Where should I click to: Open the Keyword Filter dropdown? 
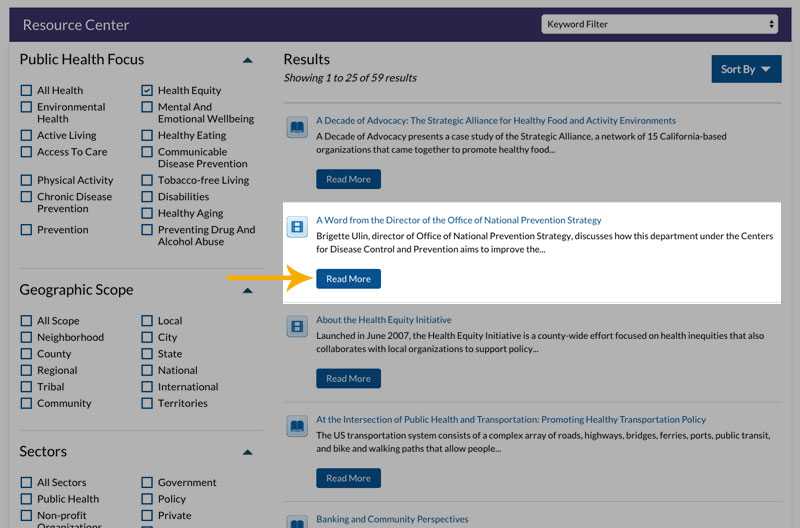pos(659,24)
